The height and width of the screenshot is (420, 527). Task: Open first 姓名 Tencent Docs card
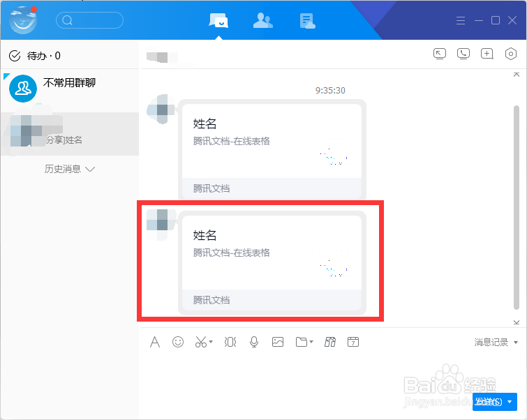[272, 150]
